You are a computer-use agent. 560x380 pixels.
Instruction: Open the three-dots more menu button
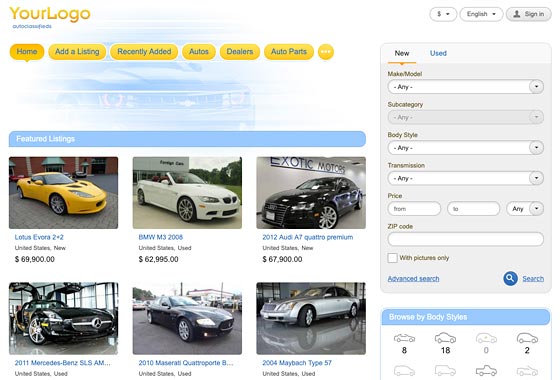point(326,52)
